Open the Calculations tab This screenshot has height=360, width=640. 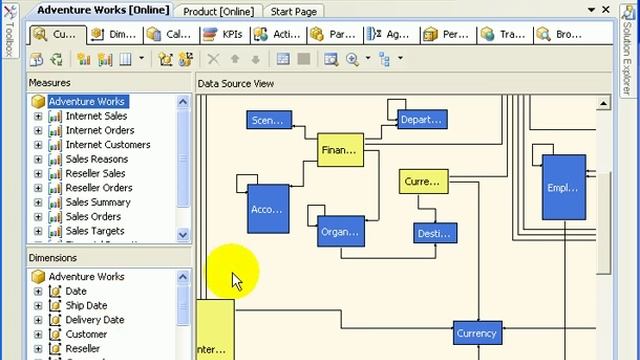pos(171,35)
